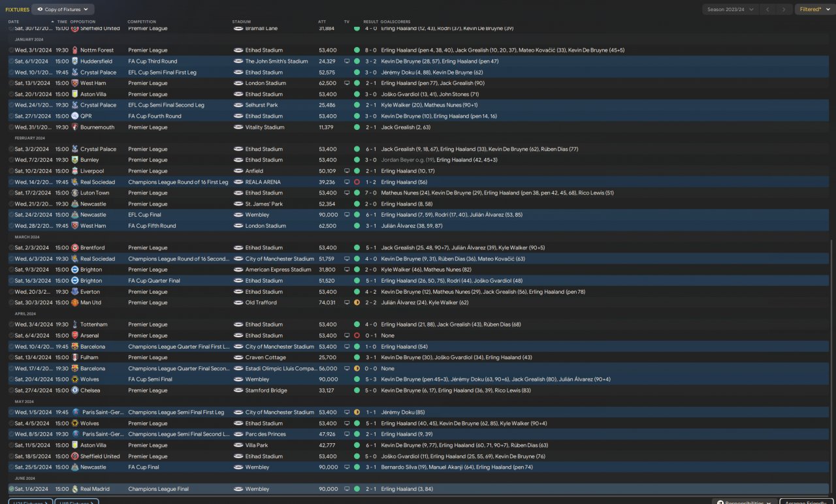Sort by the Stadium column header
The image size is (836, 504).
pyautogui.click(x=242, y=22)
